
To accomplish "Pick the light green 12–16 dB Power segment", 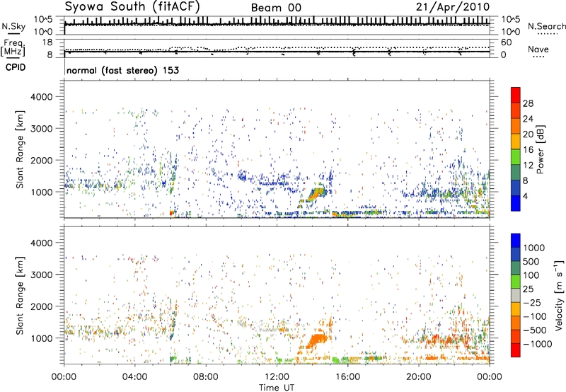I will tap(516, 156).
